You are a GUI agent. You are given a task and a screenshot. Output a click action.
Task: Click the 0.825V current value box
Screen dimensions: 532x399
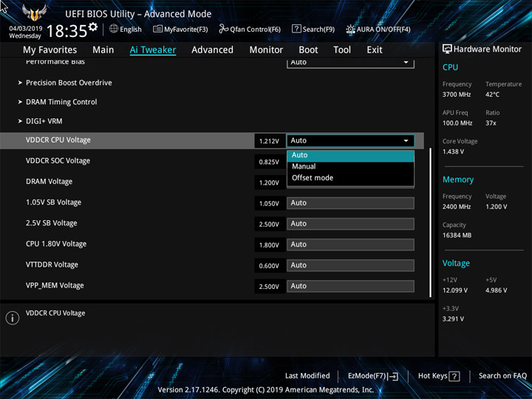pyautogui.click(x=270, y=162)
